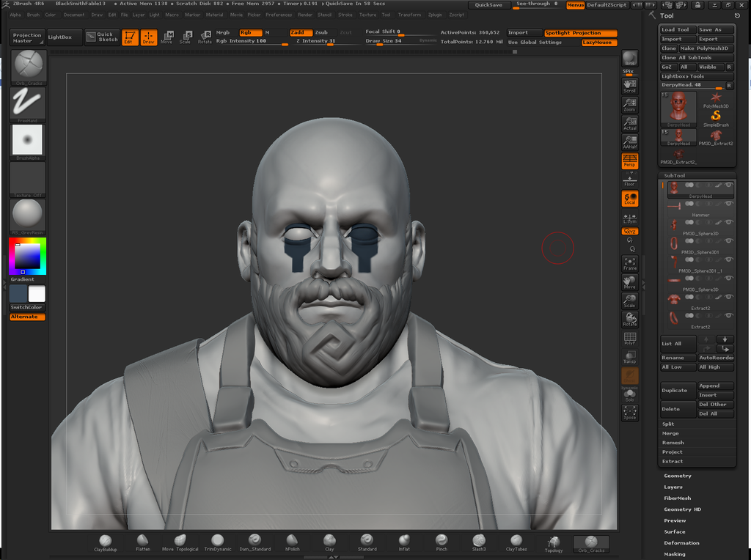Select the Scale tool in the top toolbar
The height and width of the screenshot is (560, 751).
click(x=186, y=37)
